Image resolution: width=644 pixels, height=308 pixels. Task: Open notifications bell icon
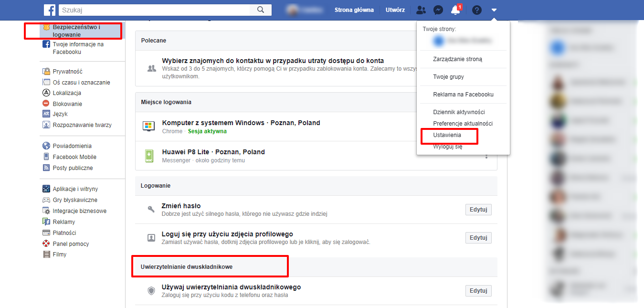pyautogui.click(x=455, y=10)
